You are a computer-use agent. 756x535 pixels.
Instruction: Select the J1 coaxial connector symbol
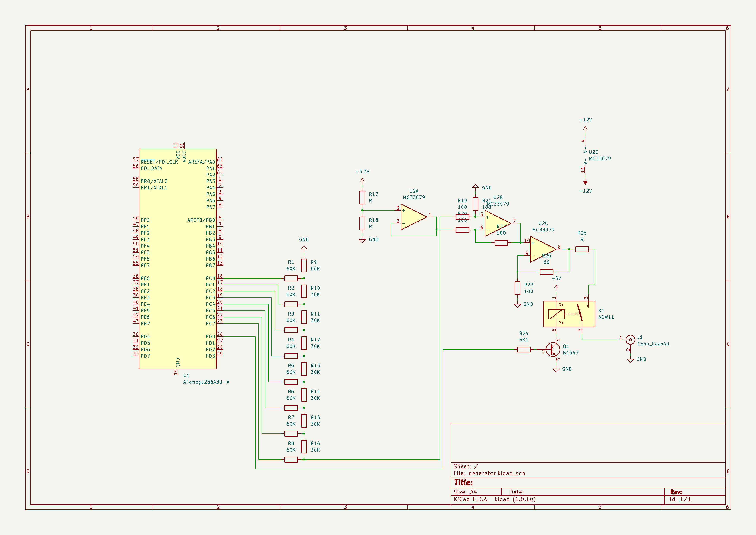[630, 340]
